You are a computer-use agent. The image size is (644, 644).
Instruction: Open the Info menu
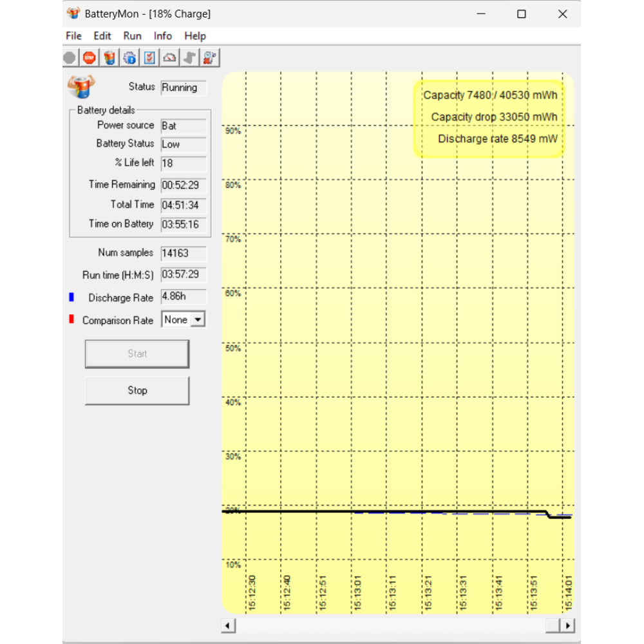(163, 36)
